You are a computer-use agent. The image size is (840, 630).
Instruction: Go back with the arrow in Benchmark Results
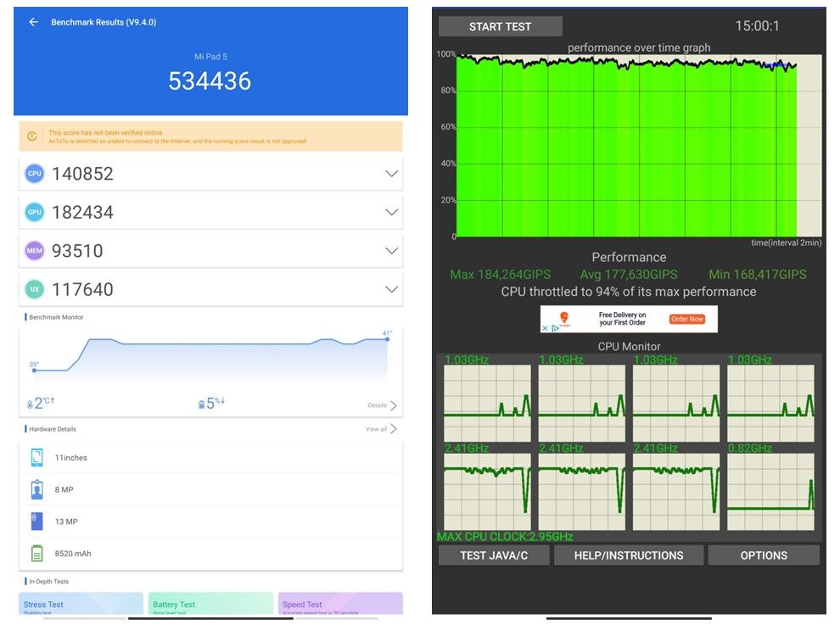(x=34, y=22)
